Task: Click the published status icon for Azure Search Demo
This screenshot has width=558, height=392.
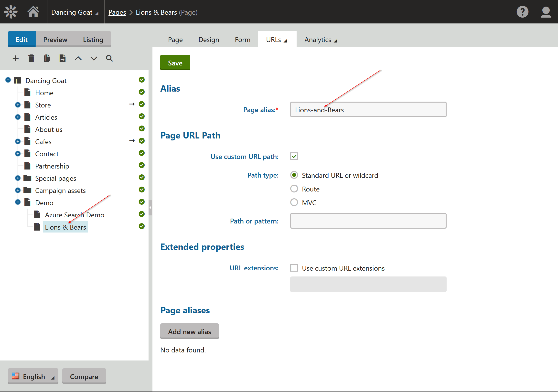Action: (x=142, y=214)
